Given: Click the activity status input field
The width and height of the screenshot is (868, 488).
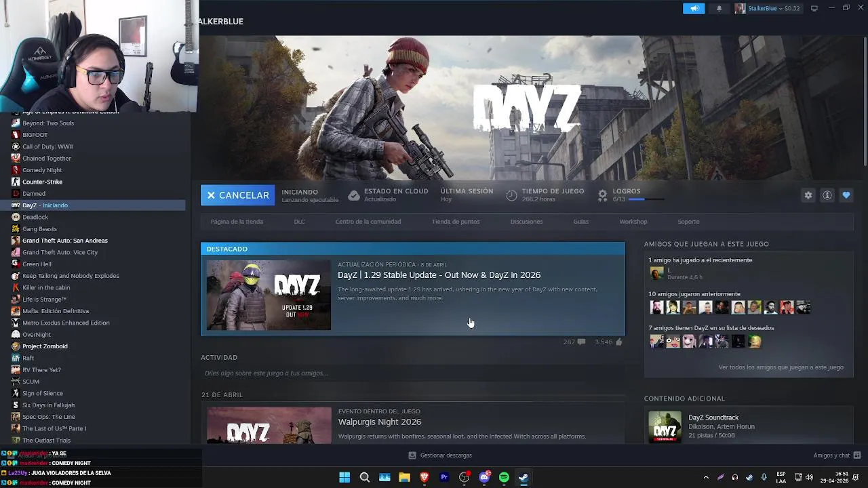Looking at the screenshot, I should 412,373.
